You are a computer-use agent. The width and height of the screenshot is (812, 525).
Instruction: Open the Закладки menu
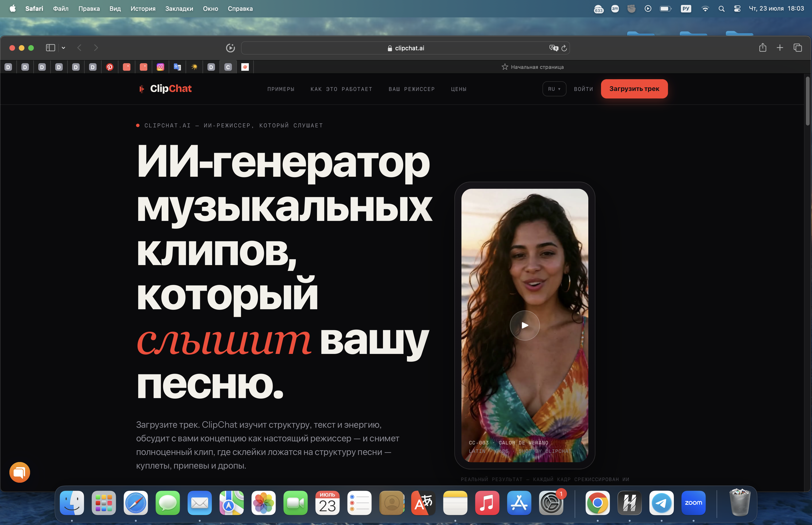[179, 8]
